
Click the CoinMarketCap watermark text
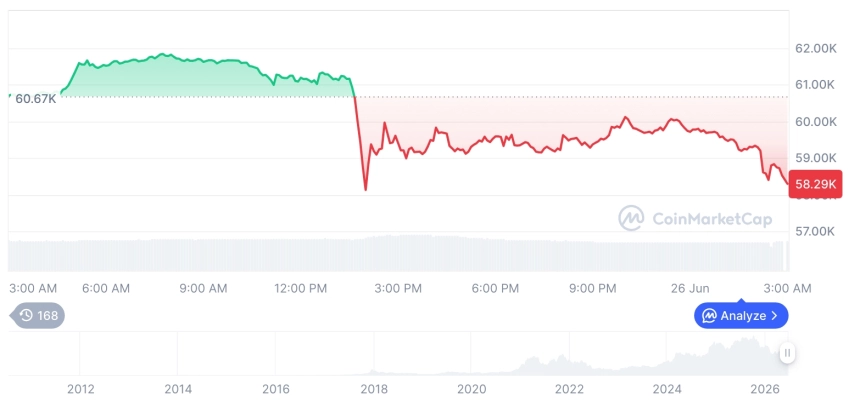tap(712, 219)
